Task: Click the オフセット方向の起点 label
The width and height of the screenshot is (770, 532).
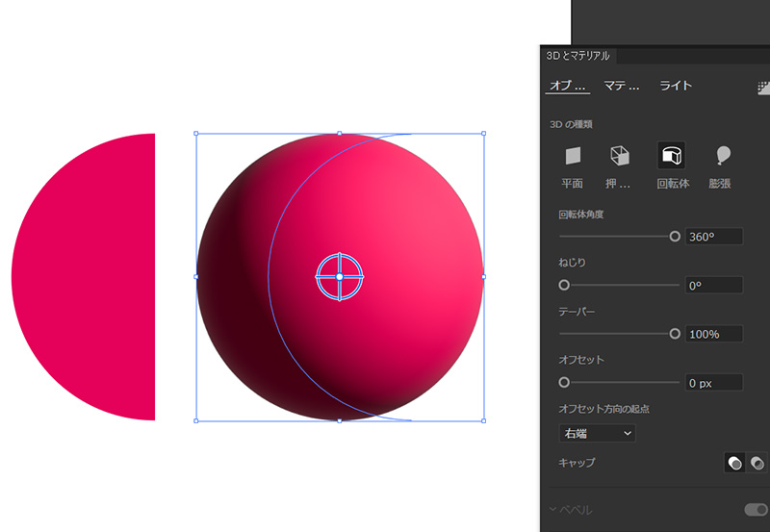Action: [x=604, y=409]
